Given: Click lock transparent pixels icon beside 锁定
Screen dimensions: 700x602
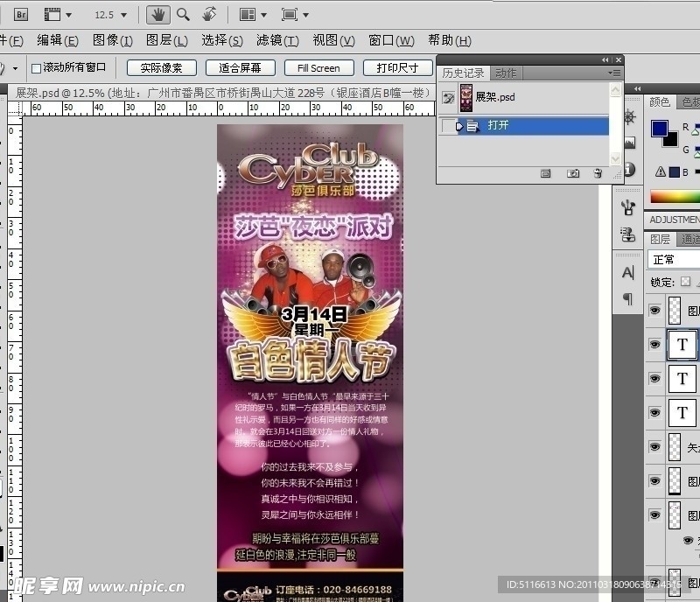Looking at the screenshot, I should coord(686,282).
